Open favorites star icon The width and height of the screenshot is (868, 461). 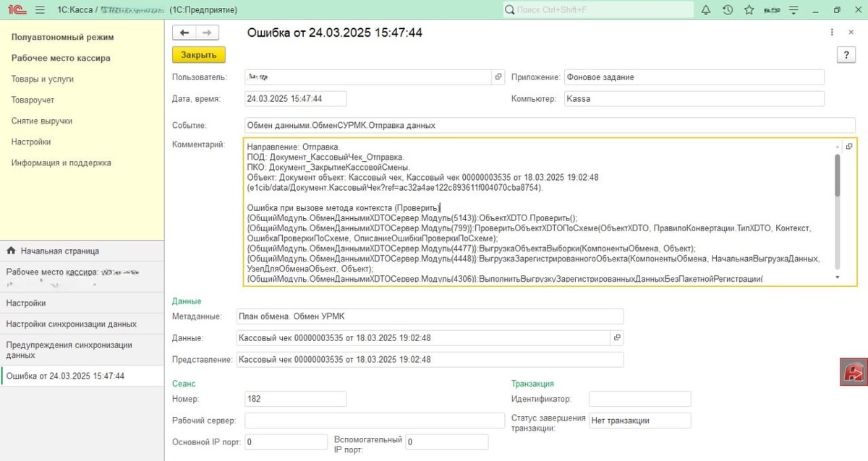pos(749,10)
